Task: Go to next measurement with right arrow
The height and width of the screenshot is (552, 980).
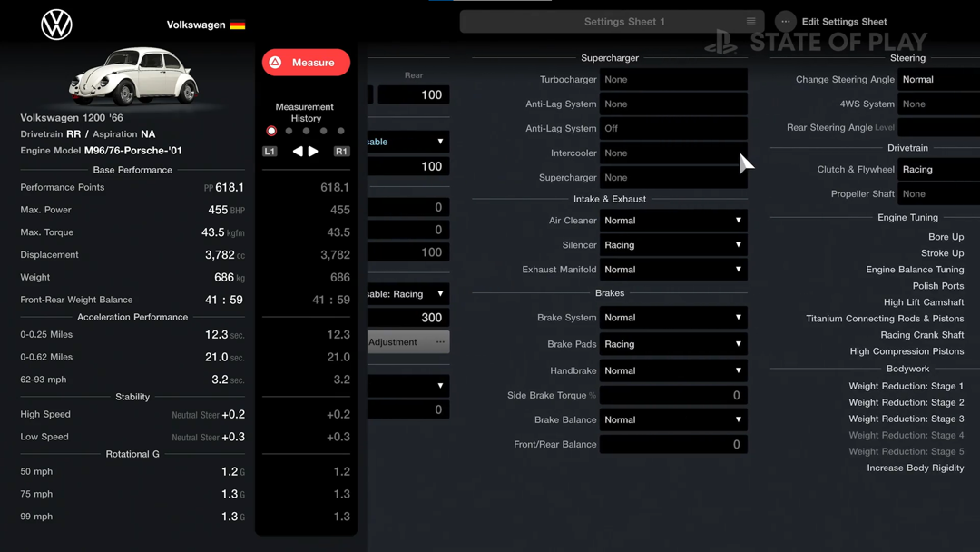Action: coord(313,152)
